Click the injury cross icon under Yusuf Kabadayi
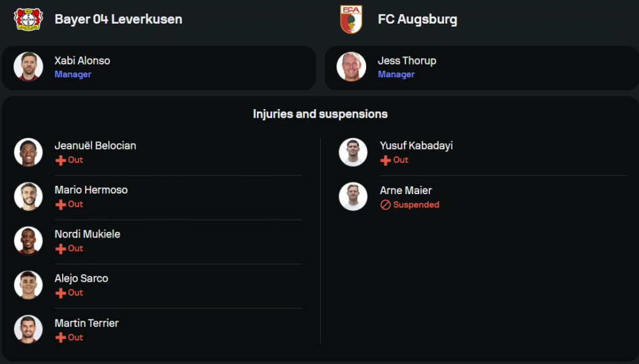This screenshot has width=639, height=364. [x=385, y=160]
